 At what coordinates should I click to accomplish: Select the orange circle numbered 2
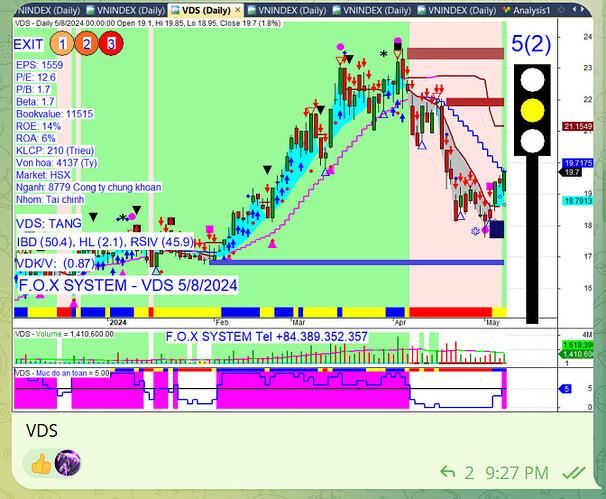[x=87, y=43]
